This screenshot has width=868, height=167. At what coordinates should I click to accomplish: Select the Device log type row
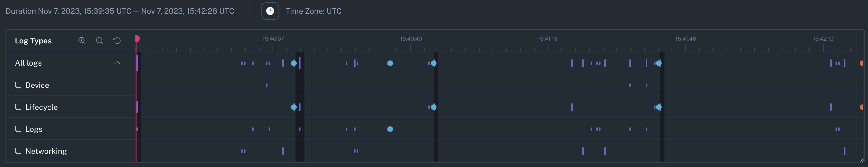(x=37, y=85)
